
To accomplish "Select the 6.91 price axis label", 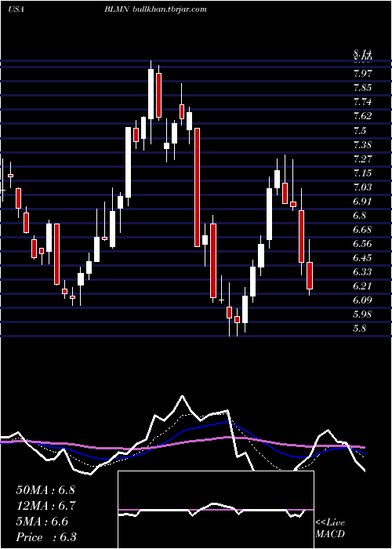I will 362,201.
